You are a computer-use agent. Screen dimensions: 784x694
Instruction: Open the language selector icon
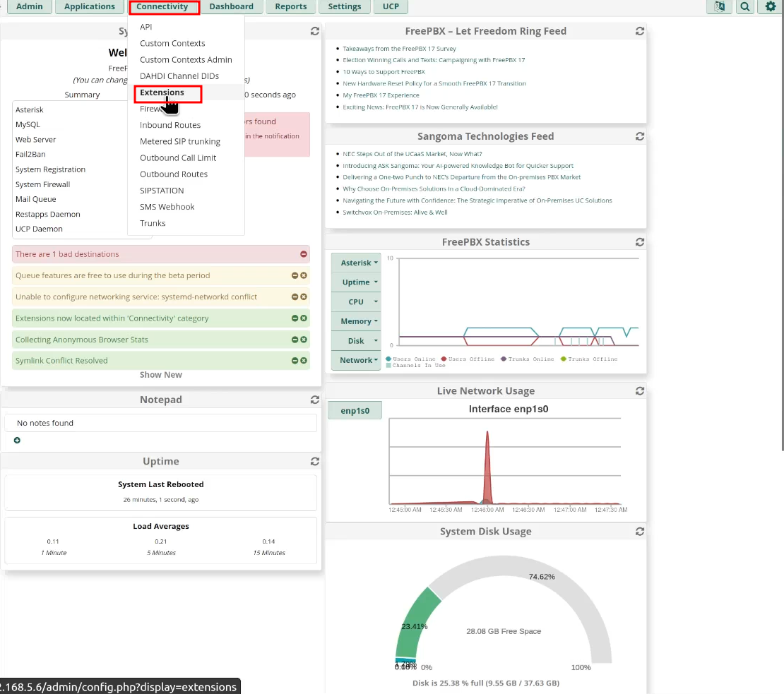(719, 6)
